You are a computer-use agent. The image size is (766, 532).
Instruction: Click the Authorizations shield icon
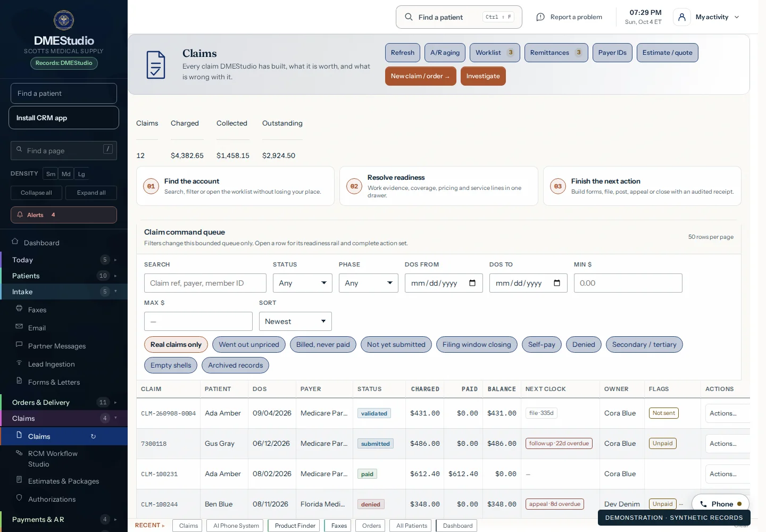19,498
